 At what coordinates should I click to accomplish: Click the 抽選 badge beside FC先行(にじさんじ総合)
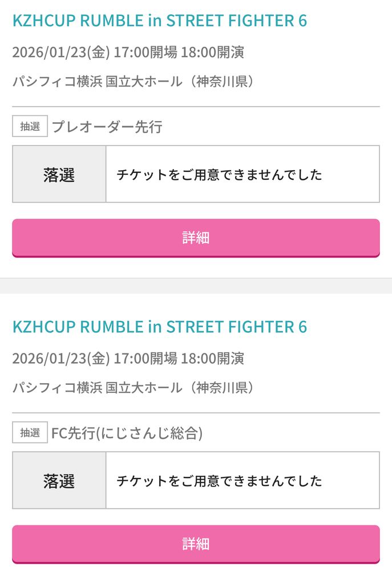click(30, 433)
